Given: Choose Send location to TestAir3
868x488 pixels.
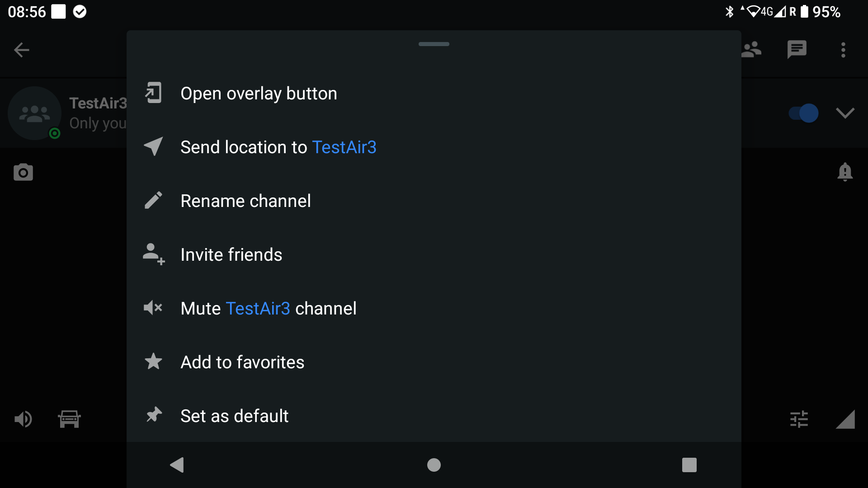Looking at the screenshot, I should coord(434,147).
